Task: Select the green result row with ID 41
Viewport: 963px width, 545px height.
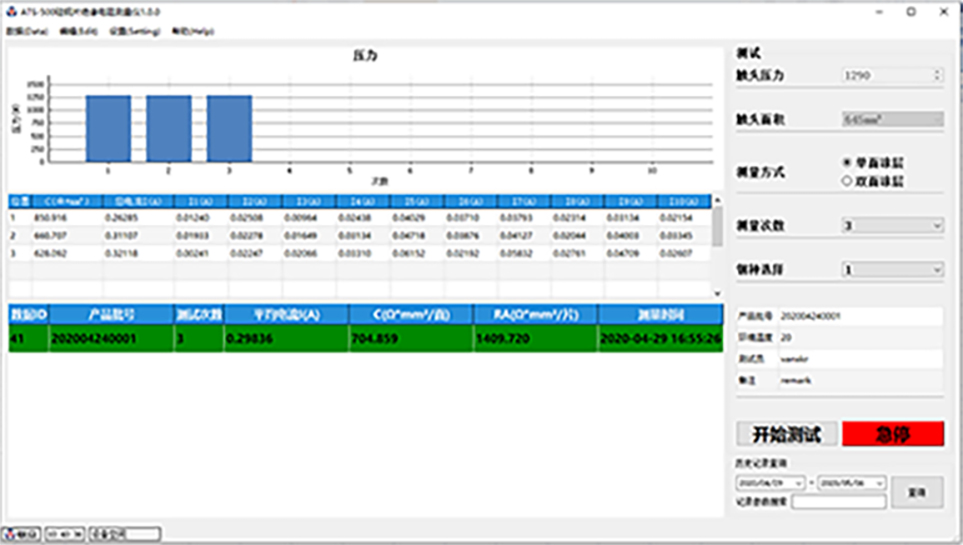Action: click(364, 339)
